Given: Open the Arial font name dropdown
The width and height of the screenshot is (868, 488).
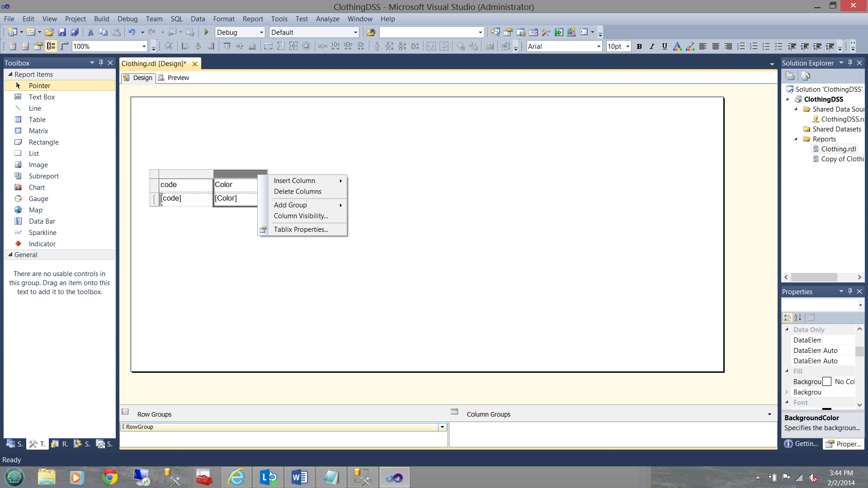Looking at the screenshot, I should click(x=599, y=47).
